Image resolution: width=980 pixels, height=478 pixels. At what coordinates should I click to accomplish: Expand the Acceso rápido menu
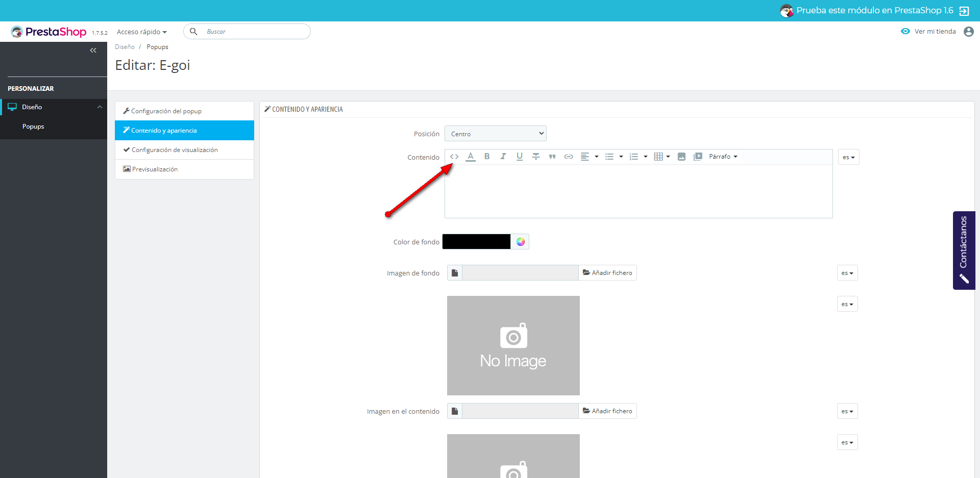coord(141,32)
